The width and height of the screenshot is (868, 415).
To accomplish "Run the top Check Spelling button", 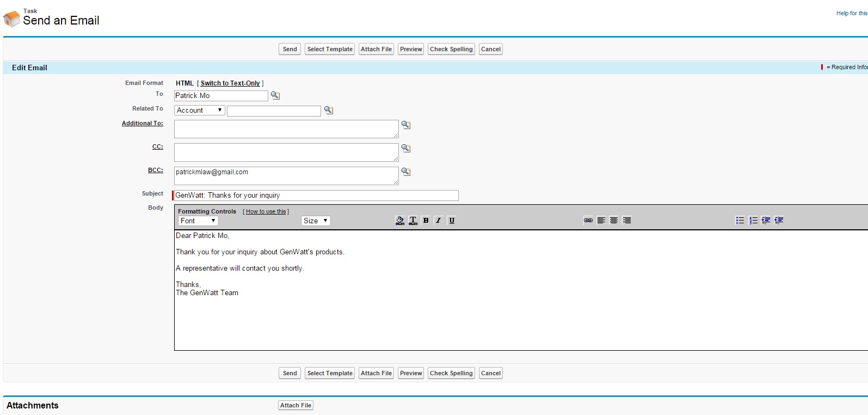I will tap(451, 49).
